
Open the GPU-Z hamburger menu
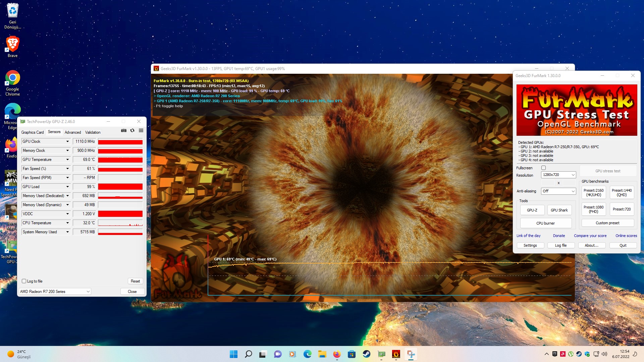(x=141, y=130)
